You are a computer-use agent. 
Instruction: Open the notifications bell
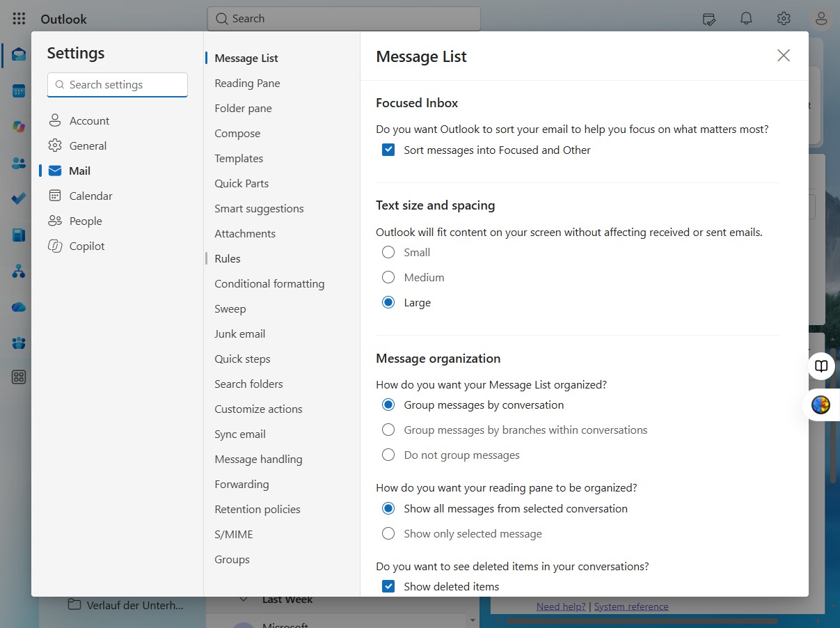(x=747, y=19)
